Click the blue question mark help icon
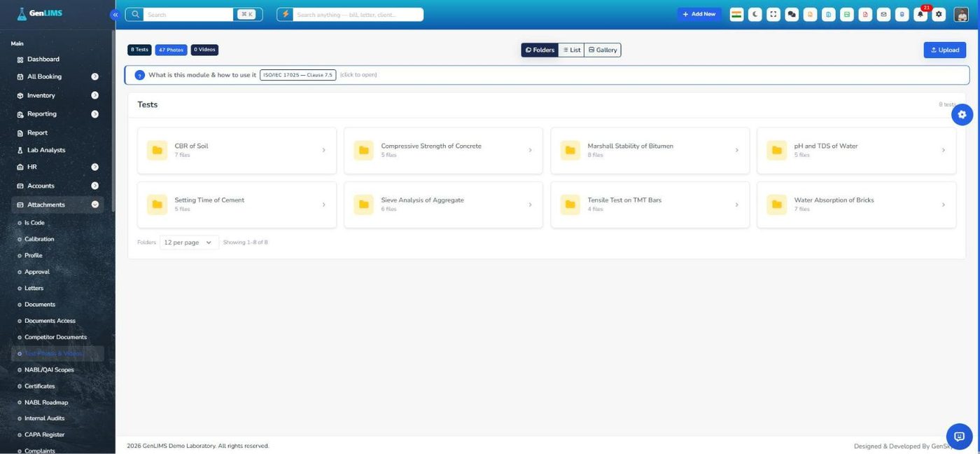The height and width of the screenshot is (454, 980). coord(139,75)
